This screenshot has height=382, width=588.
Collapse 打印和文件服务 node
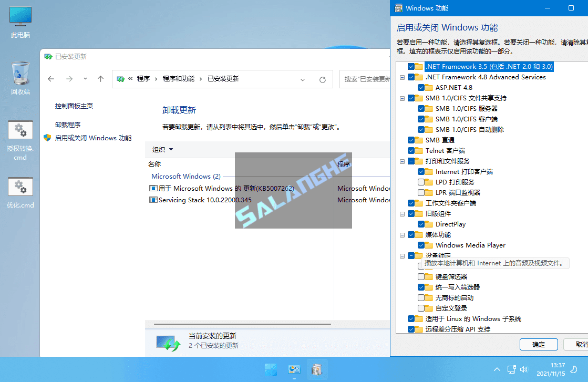point(402,161)
